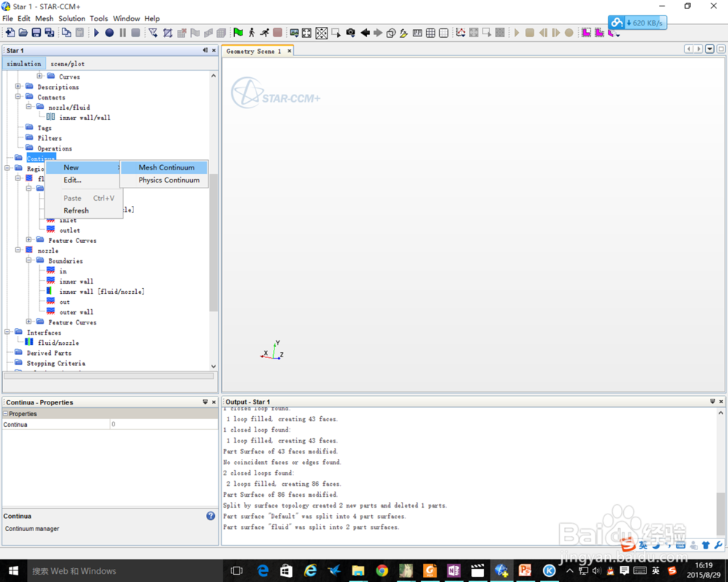The height and width of the screenshot is (582, 728).
Task: Click the overlapping circles toolbar icon
Action: point(391,33)
